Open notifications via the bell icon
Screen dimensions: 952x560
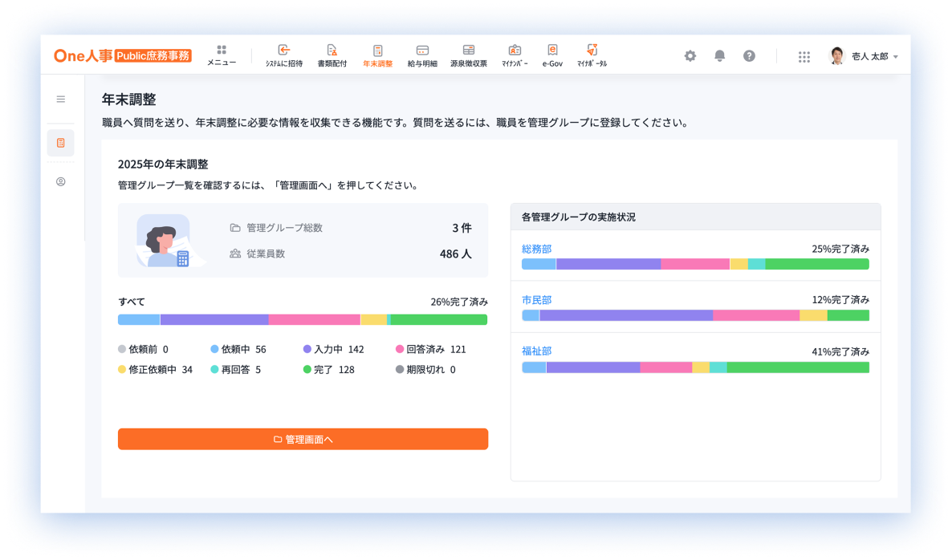coord(719,56)
